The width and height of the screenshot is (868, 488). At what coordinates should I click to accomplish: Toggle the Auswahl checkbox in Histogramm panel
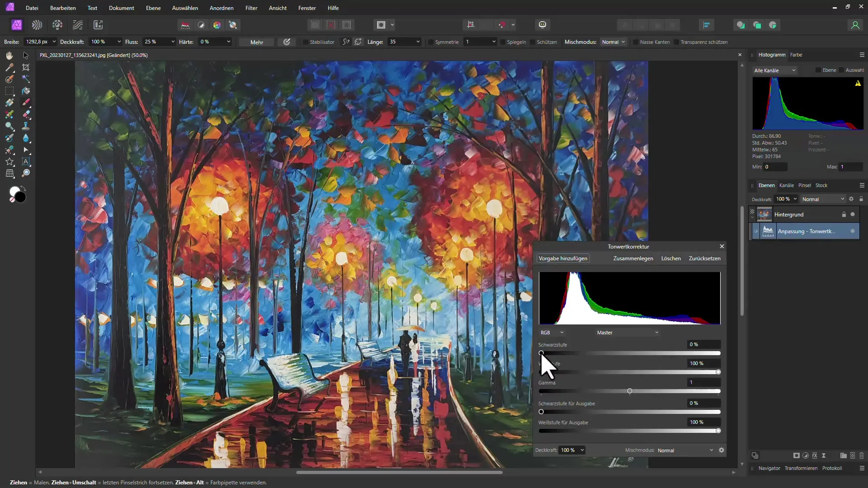coord(841,70)
